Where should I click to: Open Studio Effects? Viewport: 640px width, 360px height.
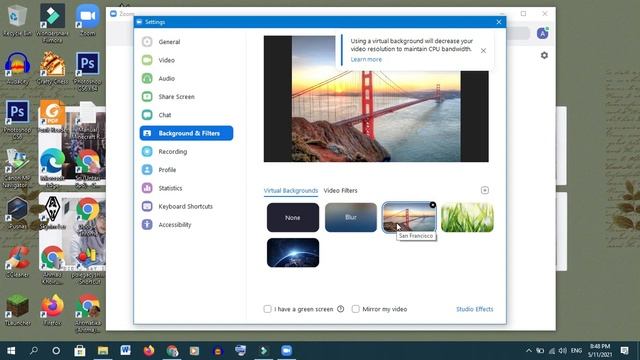[474, 309]
